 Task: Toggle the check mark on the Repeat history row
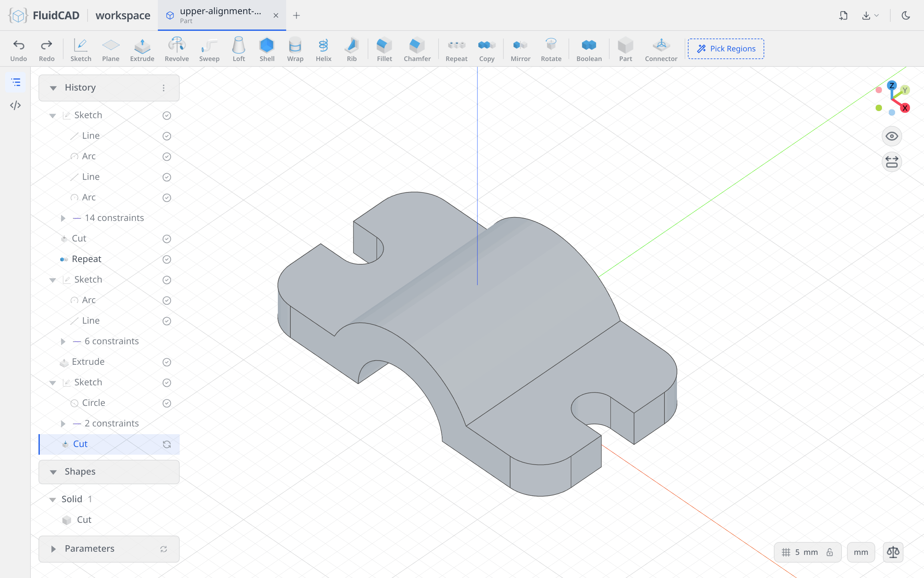tap(167, 259)
